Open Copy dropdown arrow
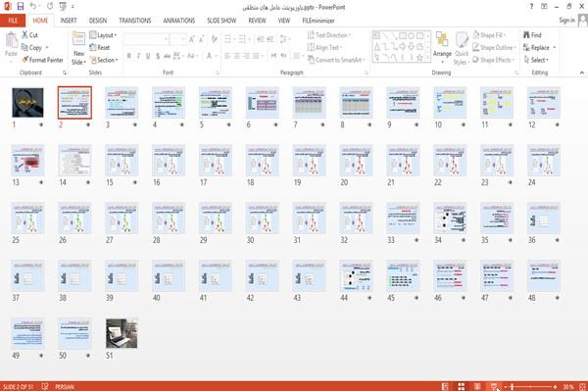 (x=47, y=48)
